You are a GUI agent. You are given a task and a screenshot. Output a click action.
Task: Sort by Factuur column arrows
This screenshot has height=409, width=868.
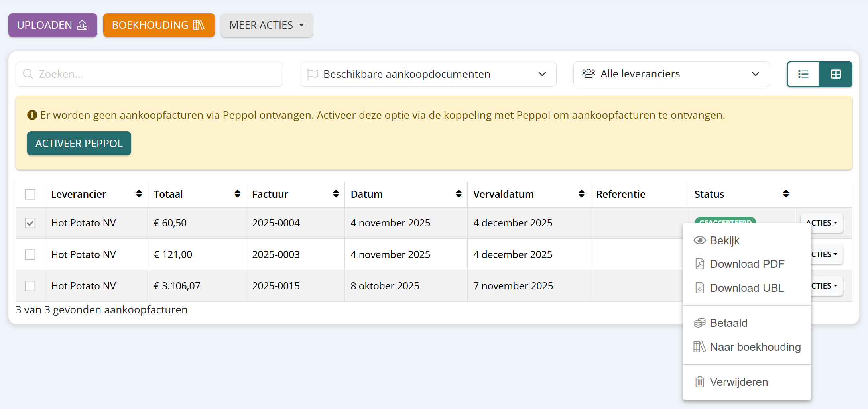tap(336, 194)
